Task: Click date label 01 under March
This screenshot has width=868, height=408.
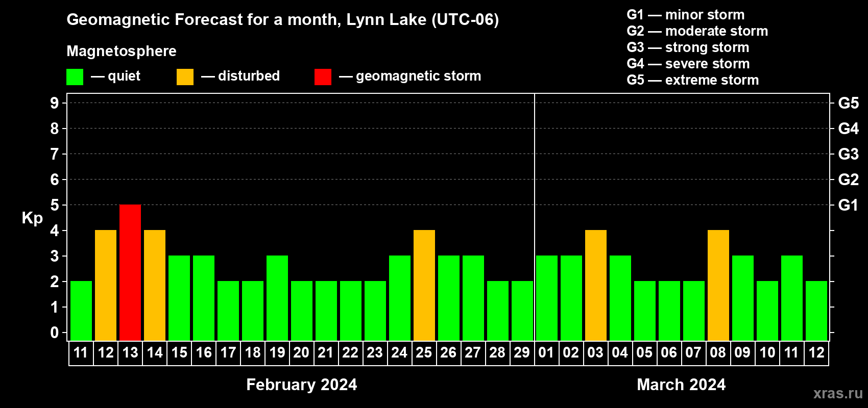Action: tap(546, 352)
